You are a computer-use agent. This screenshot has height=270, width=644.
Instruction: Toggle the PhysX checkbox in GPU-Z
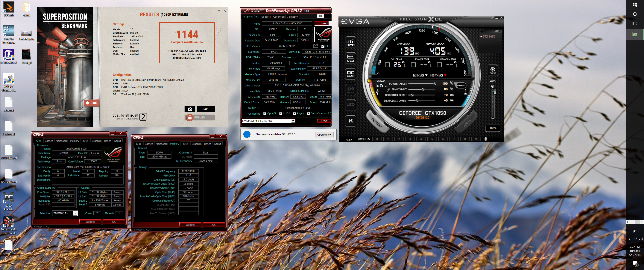click(x=294, y=114)
